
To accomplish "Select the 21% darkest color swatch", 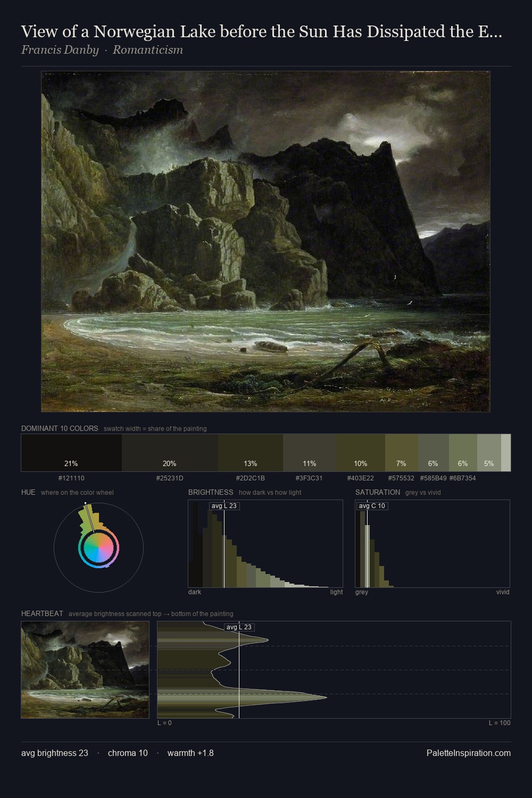I will pos(71,453).
